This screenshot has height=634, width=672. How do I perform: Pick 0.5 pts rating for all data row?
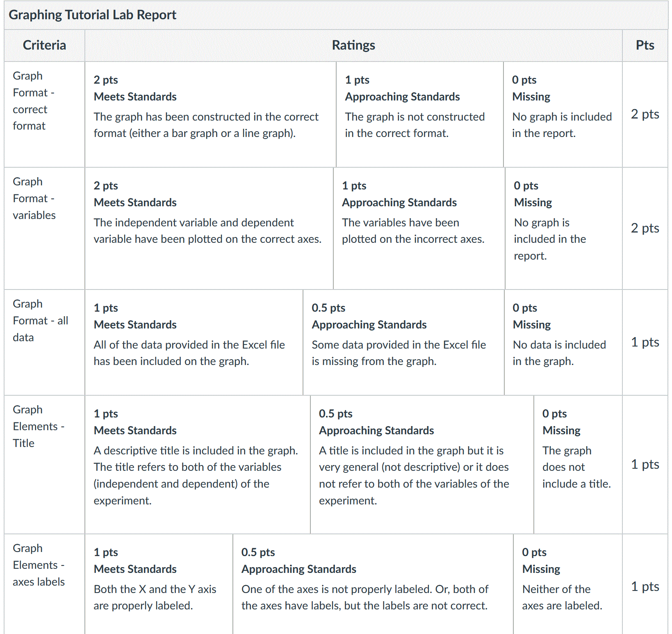pos(403,342)
